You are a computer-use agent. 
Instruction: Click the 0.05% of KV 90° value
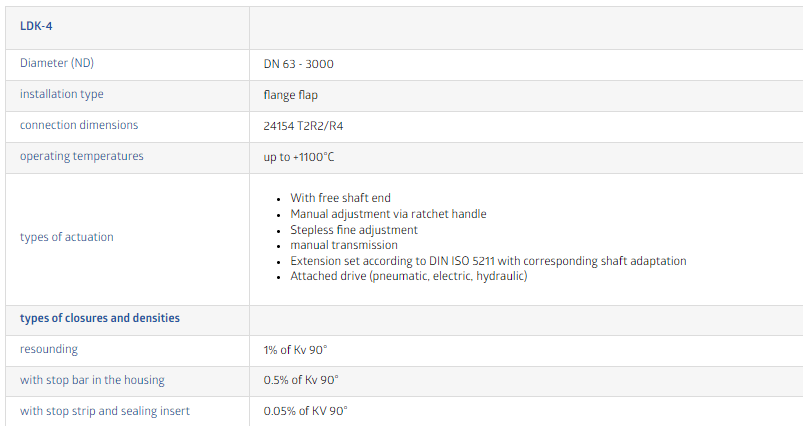click(x=305, y=411)
